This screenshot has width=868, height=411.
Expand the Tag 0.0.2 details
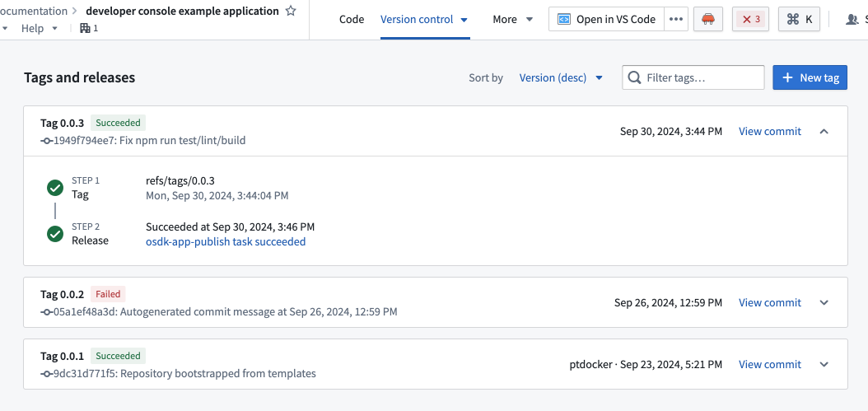pos(824,302)
